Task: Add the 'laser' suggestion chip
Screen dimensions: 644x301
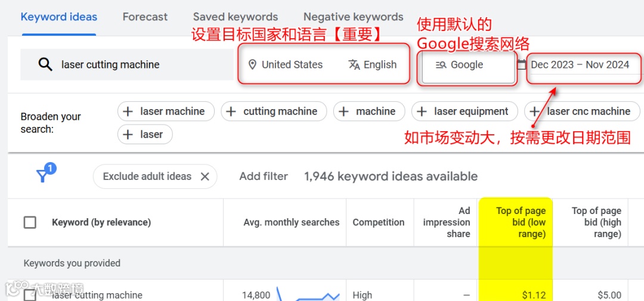Action: (x=145, y=134)
